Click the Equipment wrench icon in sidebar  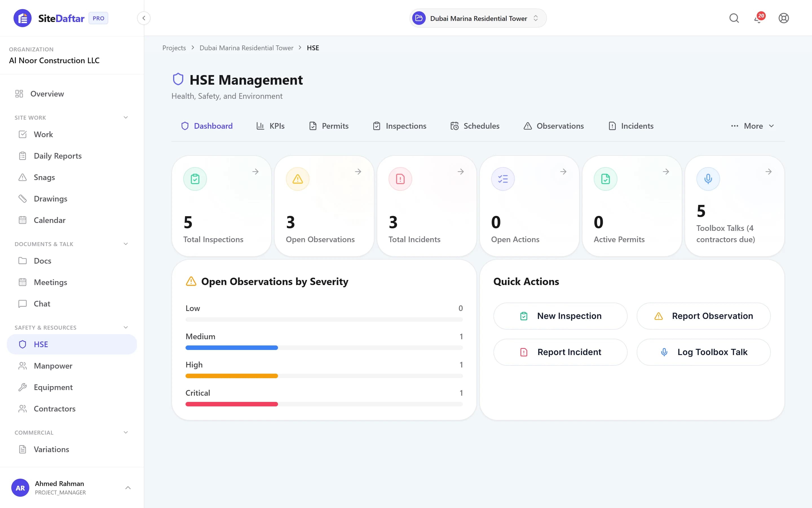coord(23,387)
